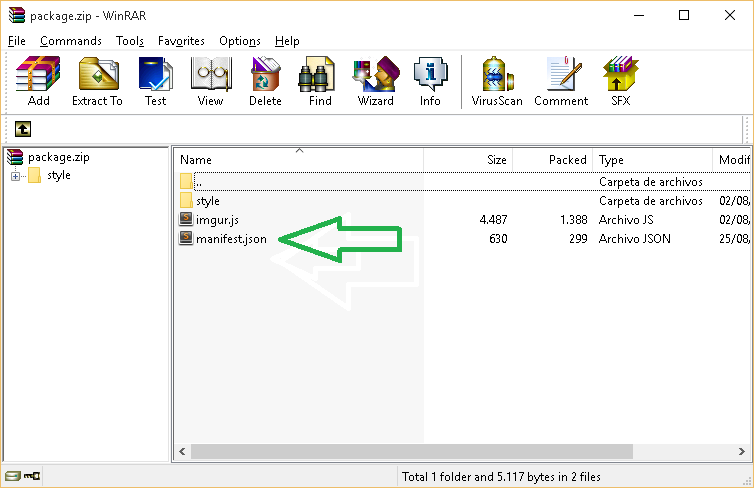Image resolution: width=754 pixels, height=488 pixels.
Task: Click 'Archivo JSON' type cell
Action: coord(635,239)
